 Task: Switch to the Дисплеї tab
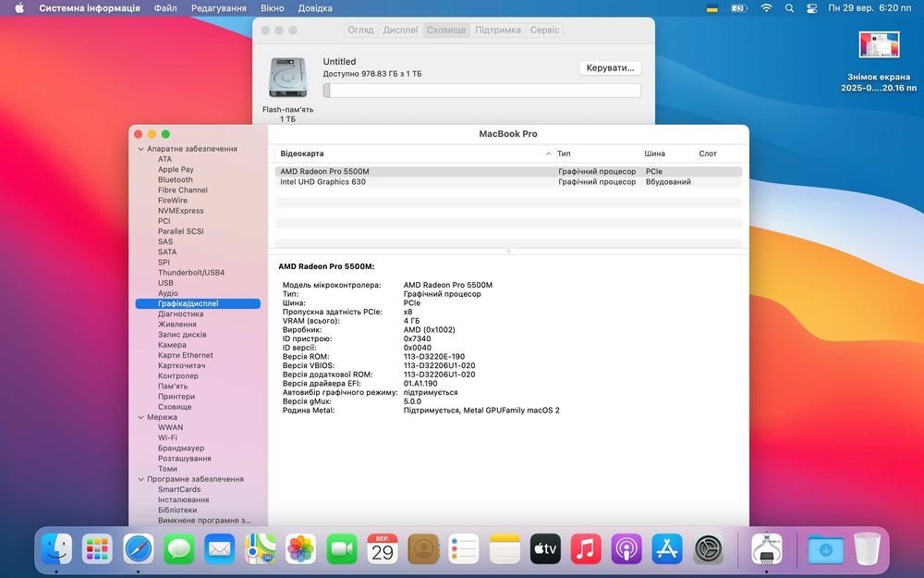tap(400, 30)
